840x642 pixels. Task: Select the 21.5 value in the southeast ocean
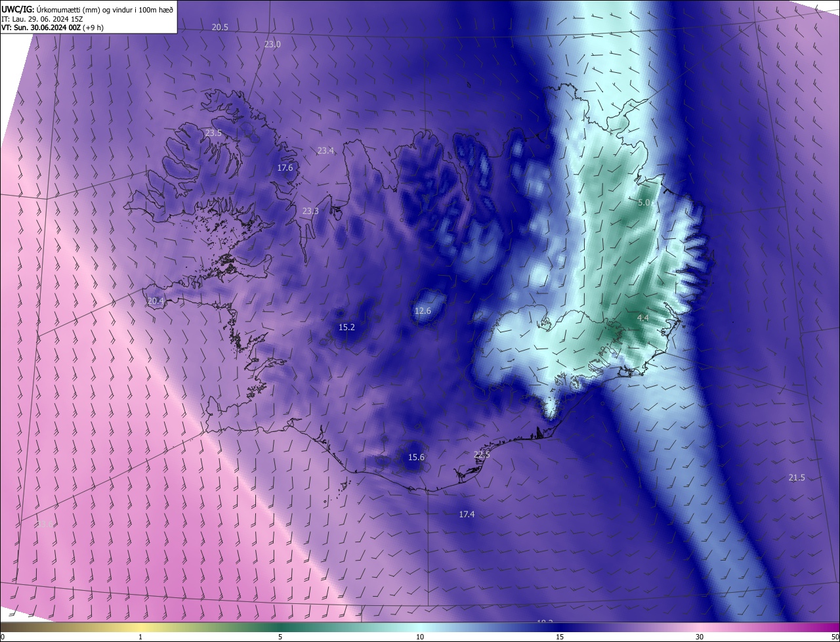click(796, 477)
